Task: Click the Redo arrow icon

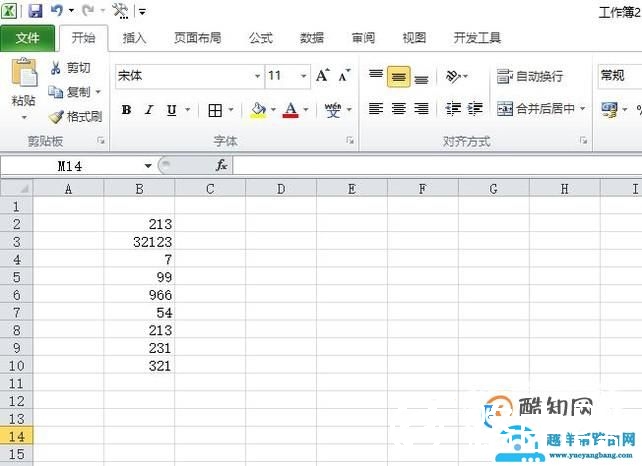Action: (88, 10)
